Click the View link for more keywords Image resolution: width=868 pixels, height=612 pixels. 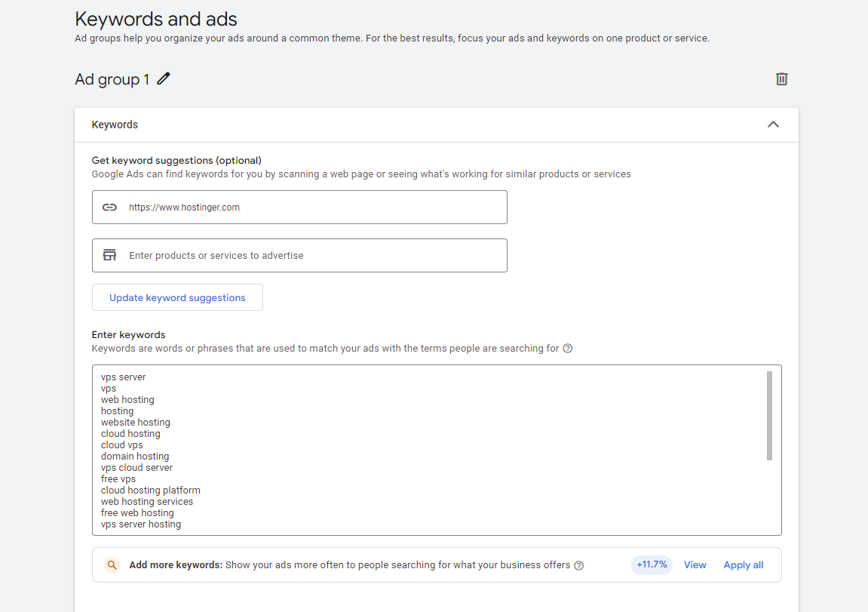[695, 565]
